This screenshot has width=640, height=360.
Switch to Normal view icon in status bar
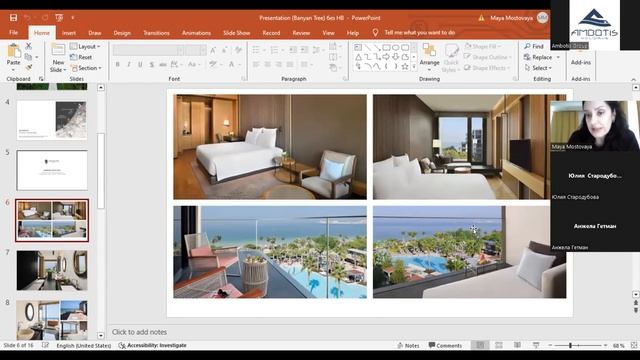point(480,345)
